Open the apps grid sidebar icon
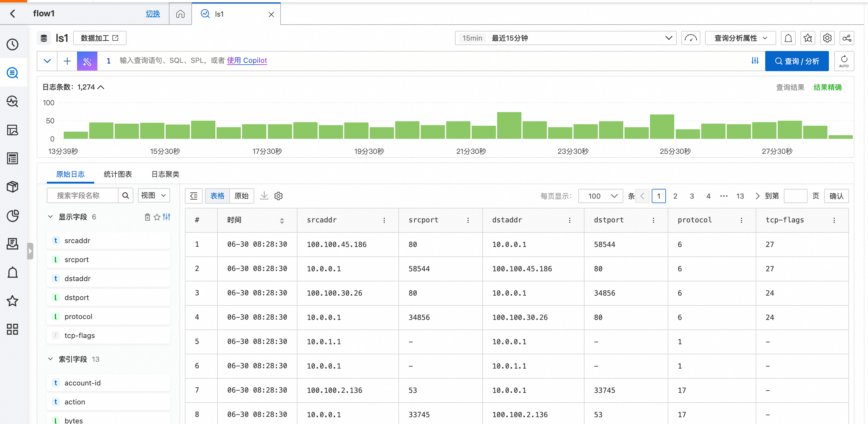868x424 pixels. [x=13, y=329]
